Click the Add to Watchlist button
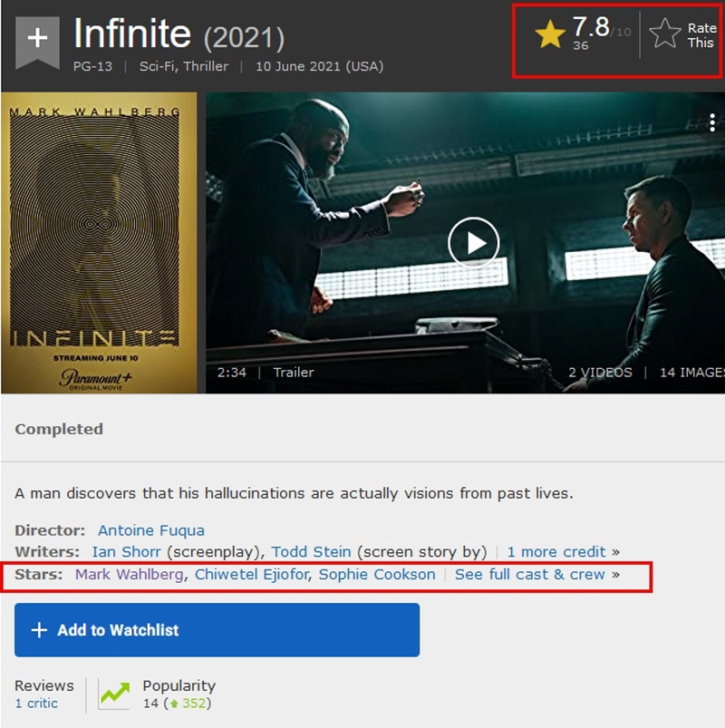Viewport: 725px width, 728px height. (x=217, y=630)
